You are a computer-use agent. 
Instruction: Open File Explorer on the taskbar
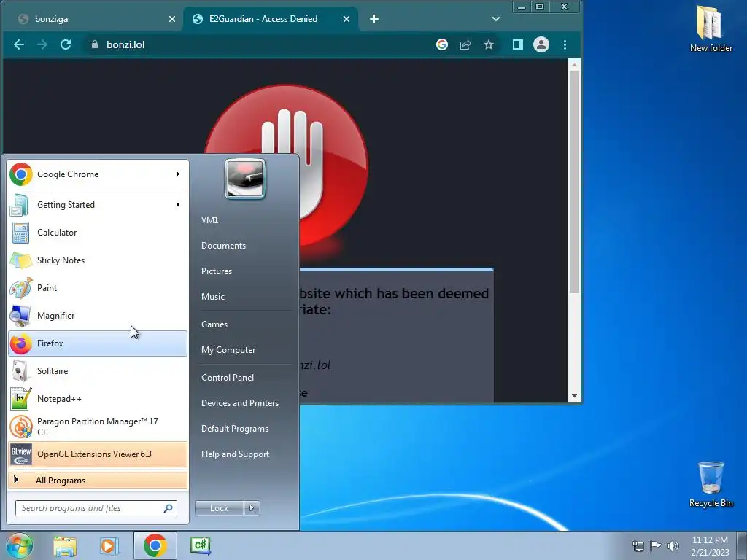click(65, 546)
